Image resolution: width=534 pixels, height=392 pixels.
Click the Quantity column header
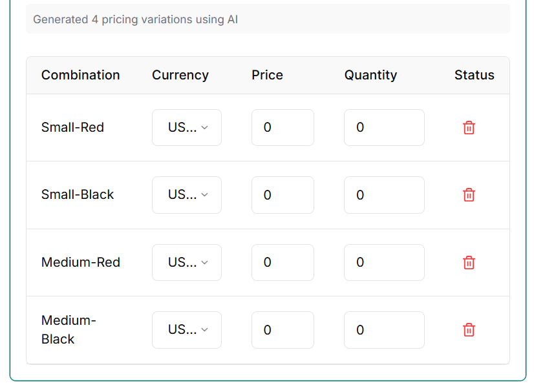coord(370,75)
